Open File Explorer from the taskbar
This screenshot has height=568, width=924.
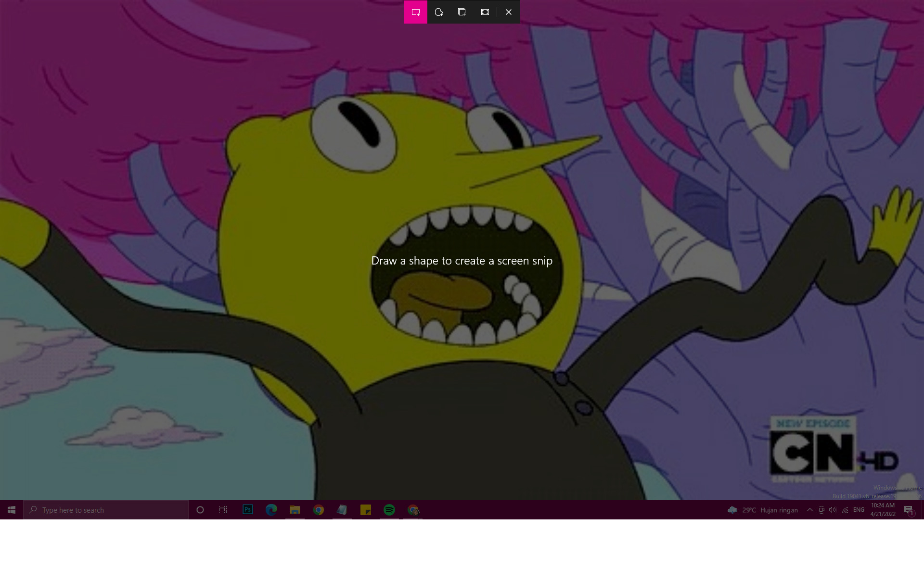coord(295,510)
